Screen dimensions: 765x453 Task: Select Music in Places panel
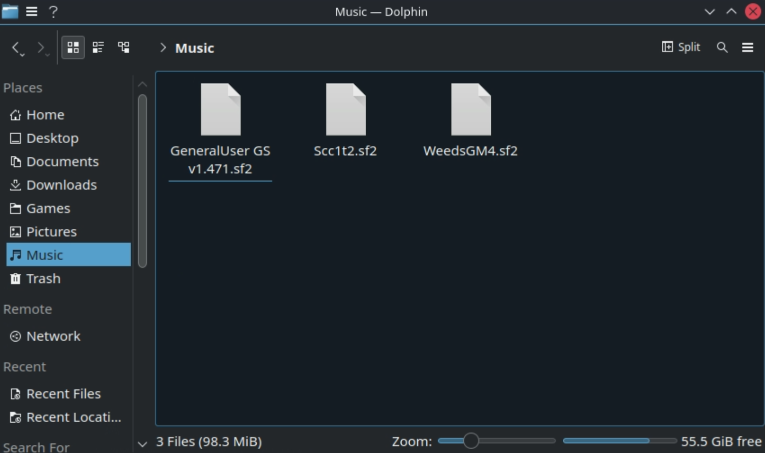(x=68, y=255)
